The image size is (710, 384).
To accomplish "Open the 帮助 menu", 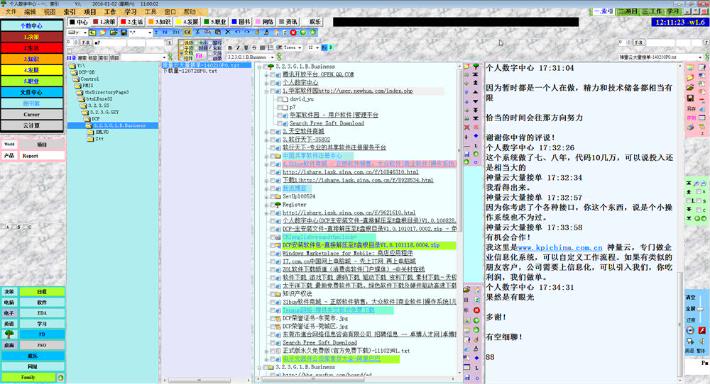I will (x=190, y=12).
